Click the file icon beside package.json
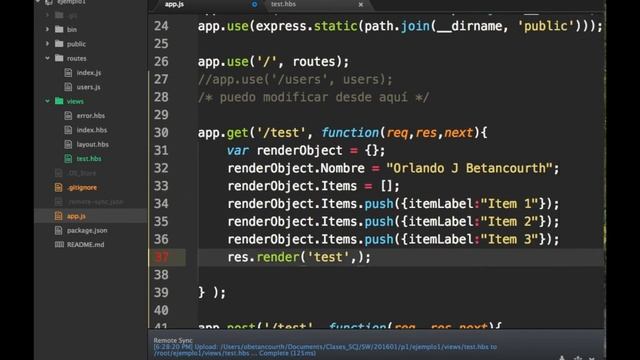The height and width of the screenshot is (360, 640). pos(58,230)
